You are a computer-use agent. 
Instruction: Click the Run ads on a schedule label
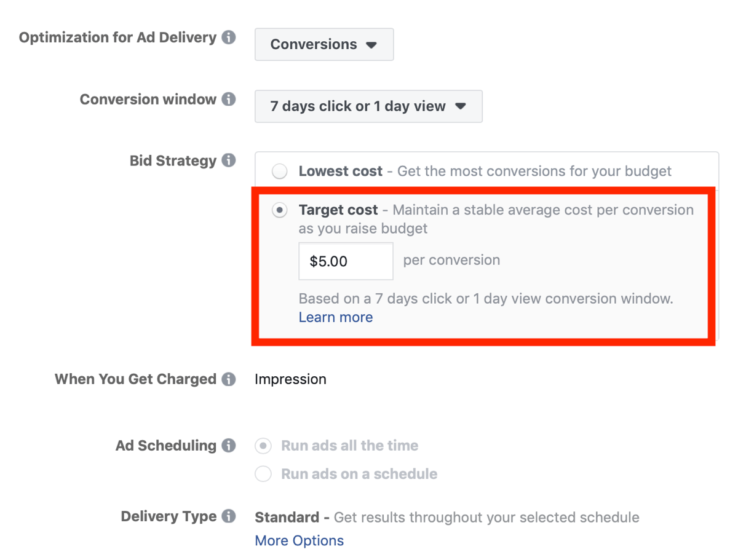pos(359,474)
